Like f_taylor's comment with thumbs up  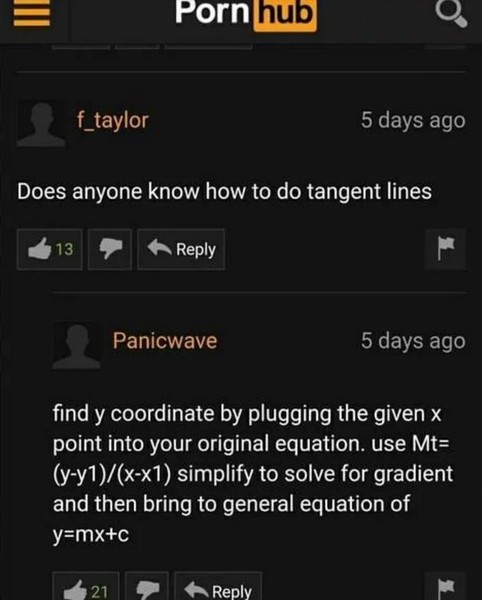tap(50, 249)
